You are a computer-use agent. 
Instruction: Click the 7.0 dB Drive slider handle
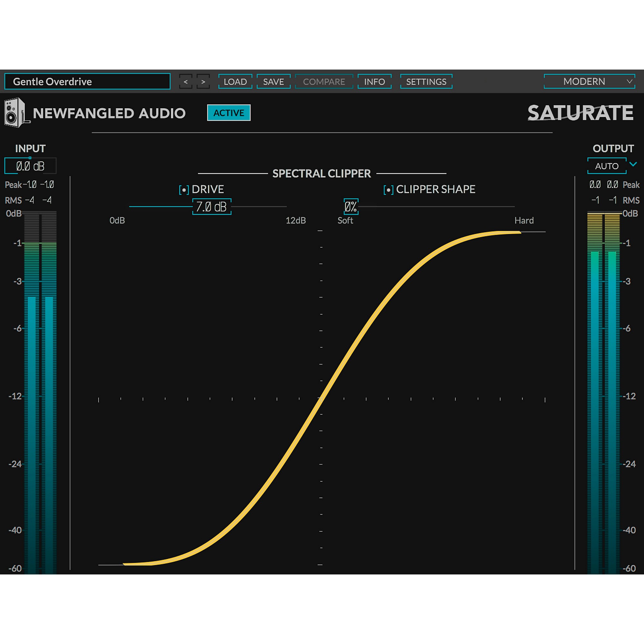[x=212, y=207]
